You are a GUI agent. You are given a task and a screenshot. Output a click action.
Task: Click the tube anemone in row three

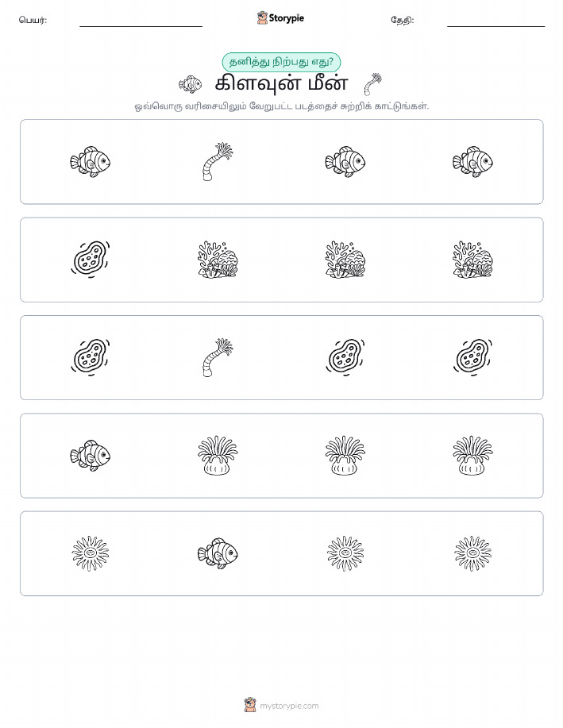[218, 357]
